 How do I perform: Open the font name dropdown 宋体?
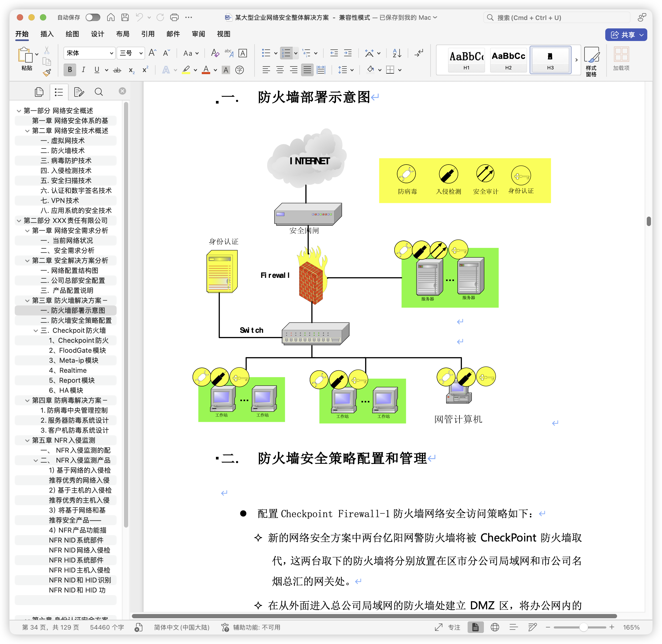[x=89, y=53]
